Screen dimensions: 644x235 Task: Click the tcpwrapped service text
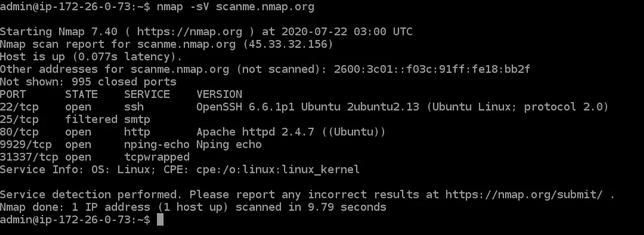coord(157,157)
